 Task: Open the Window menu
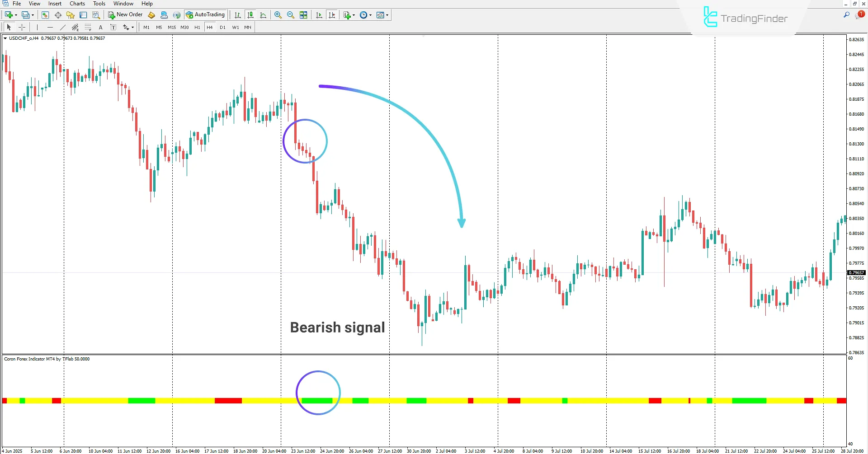click(x=123, y=4)
